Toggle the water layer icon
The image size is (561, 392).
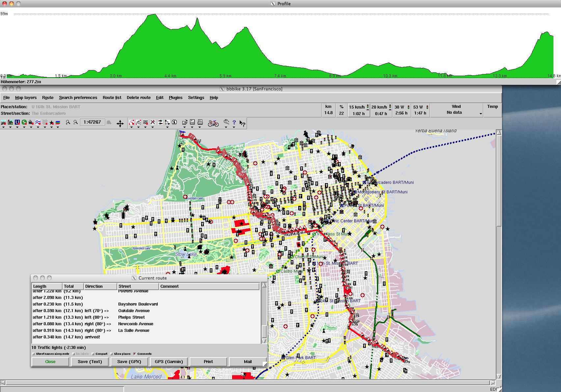click(x=38, y=122)
